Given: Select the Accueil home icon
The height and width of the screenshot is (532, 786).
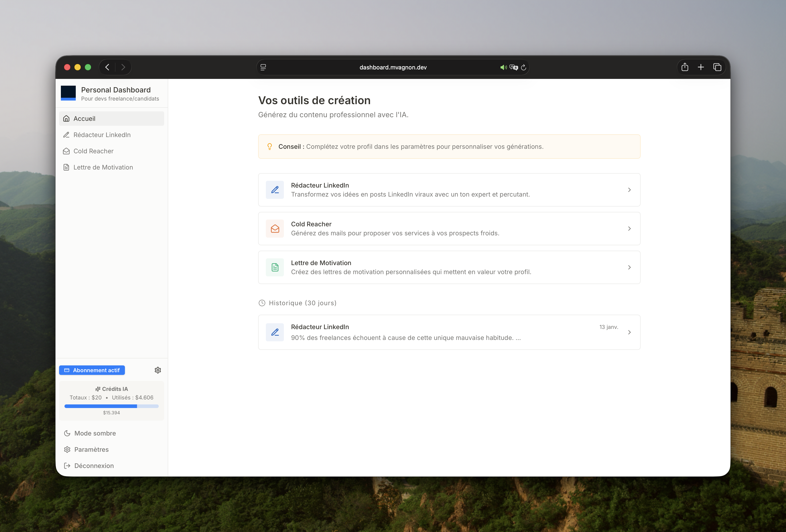Looking at the screenshot, I should [67, 118].
